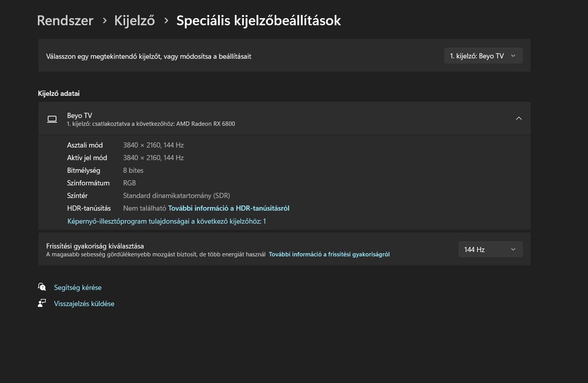Screen dimensions: 588x383
Task: Click the monitor icon beside Beyo TV
Action: tap(52, 119)
